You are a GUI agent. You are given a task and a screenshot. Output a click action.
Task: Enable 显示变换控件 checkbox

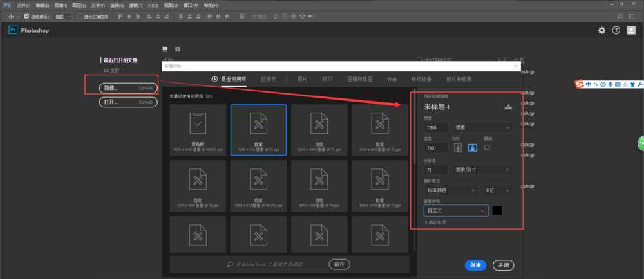coord(79,17)
